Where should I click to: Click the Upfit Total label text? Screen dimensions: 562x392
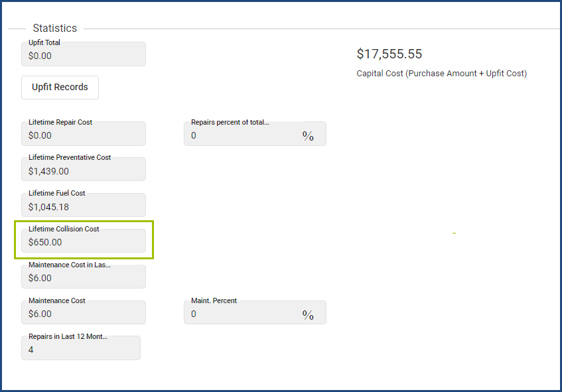coord(44,42)
